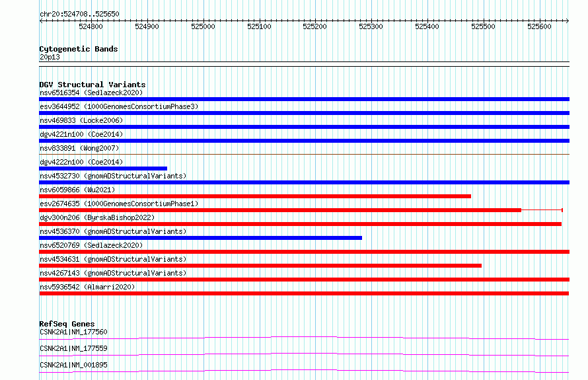Click the 525400 ruler position label
This screenshot has height=380, width=588.
427,26
